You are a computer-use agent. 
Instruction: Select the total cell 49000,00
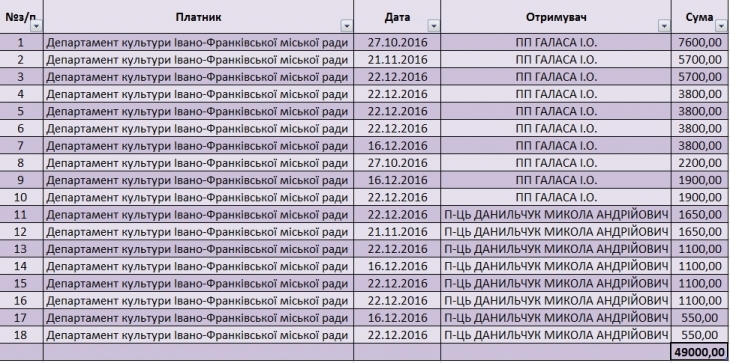coord(700,352)
